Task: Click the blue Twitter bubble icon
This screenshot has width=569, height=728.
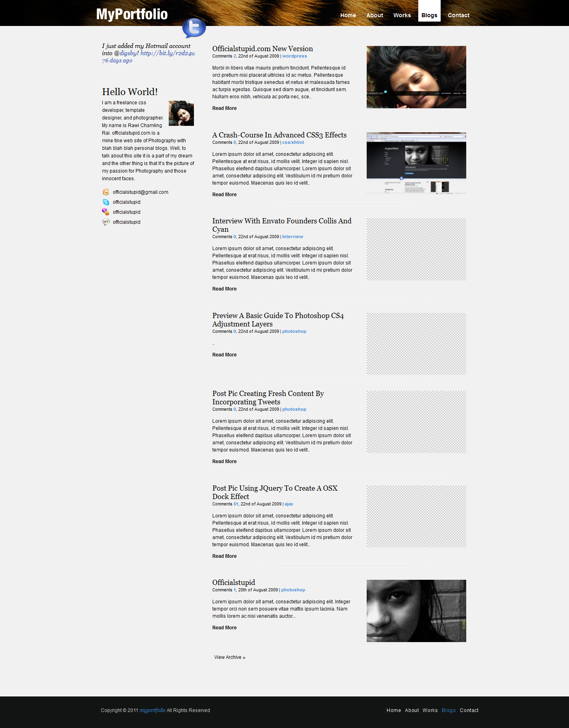Action: coord(194,28)
